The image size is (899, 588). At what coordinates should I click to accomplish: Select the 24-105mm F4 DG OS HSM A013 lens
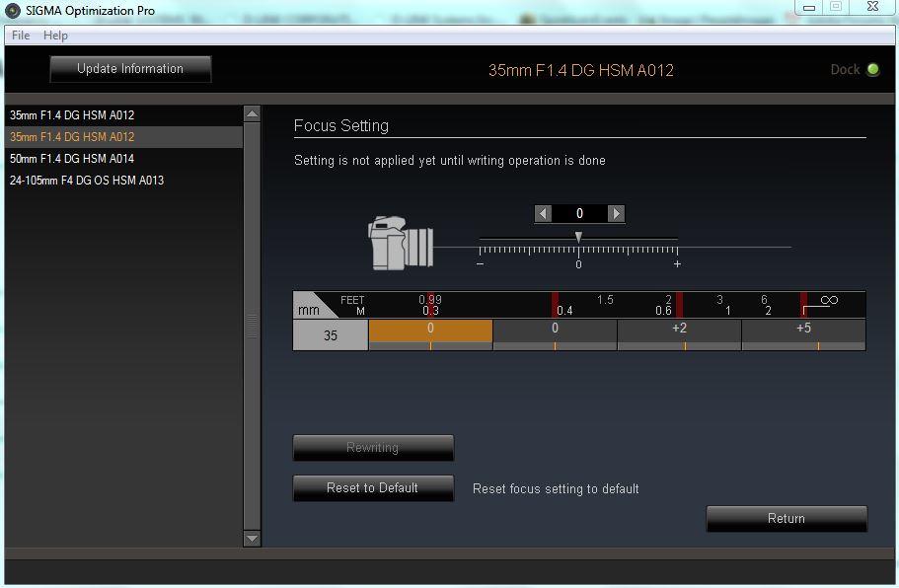(x=123, y=181)
